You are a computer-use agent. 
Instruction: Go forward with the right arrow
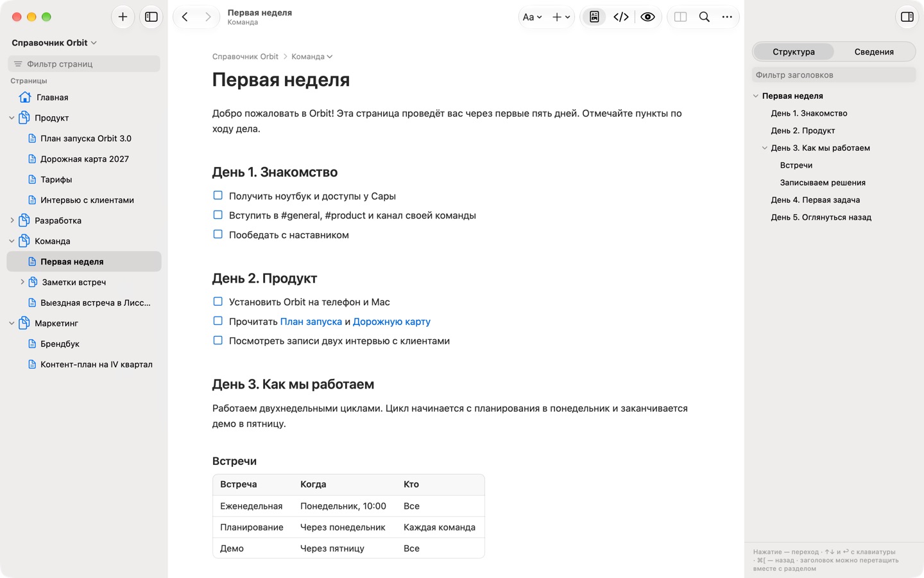(208, 17)
